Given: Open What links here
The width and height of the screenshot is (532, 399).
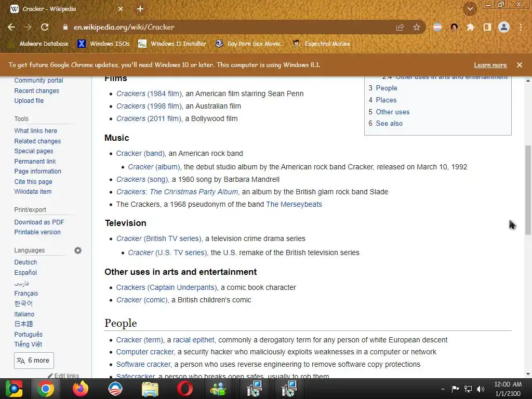Looking at the screenshot, I should (x=36, y=130).
